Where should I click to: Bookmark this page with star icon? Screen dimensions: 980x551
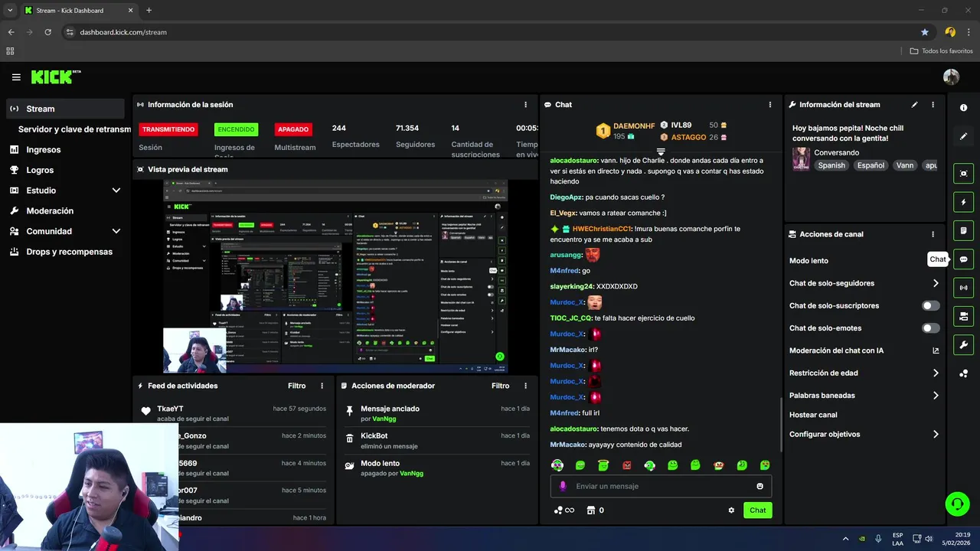(925, 32)
